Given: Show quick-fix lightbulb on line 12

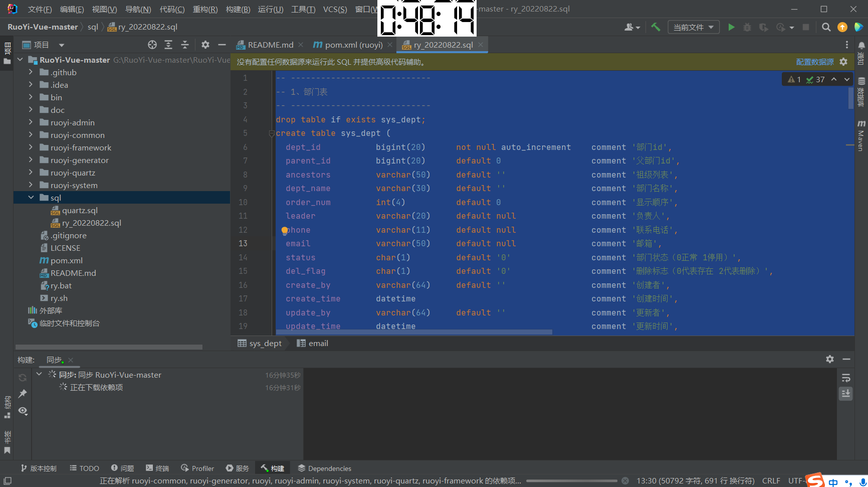Looking at the screenshot, I should click(285, 231).
